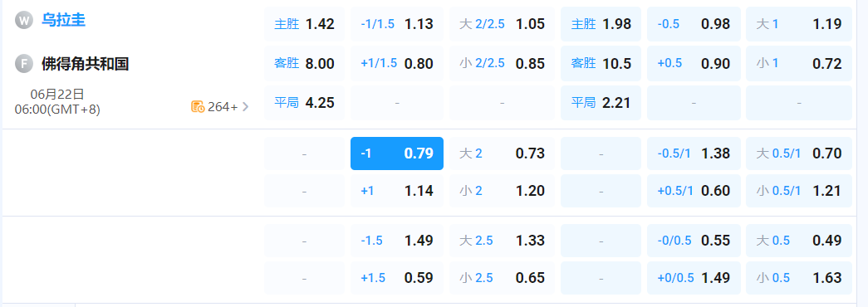Select handicap +1/1.5 at 0.80
This screenshot has height=307, width=868.
(x=397, y=64)
